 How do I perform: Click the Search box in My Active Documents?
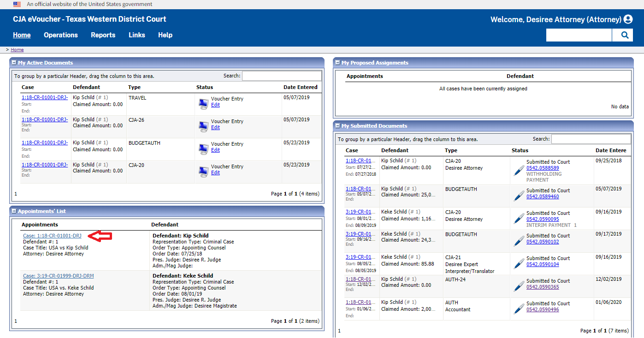click(282, 75)
